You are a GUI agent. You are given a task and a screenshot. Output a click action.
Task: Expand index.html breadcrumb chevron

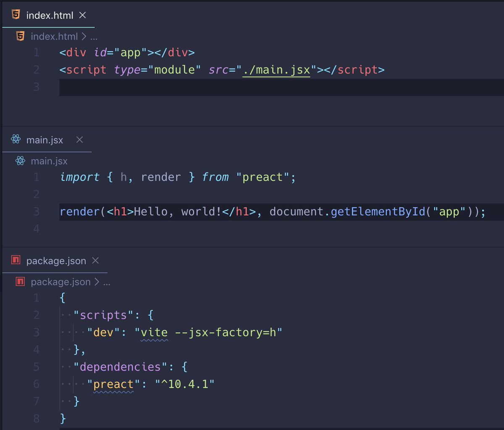[x=84, y=36]
